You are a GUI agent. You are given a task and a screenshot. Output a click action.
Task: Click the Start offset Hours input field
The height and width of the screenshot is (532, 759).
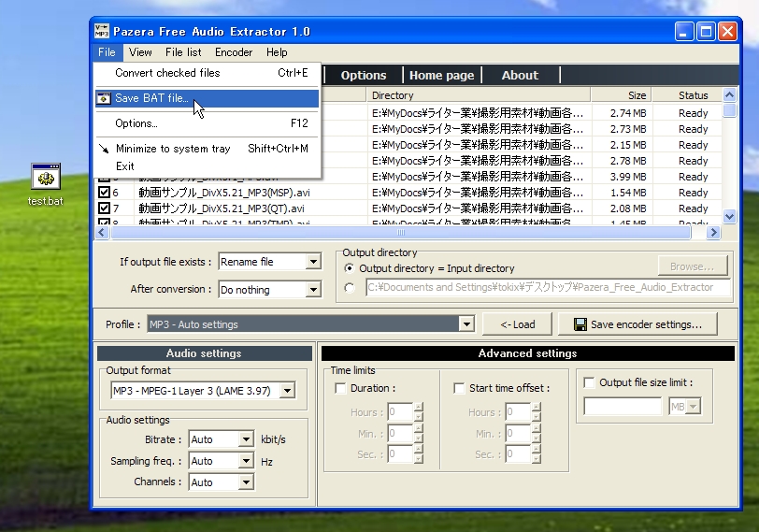[x=518, y=412]
